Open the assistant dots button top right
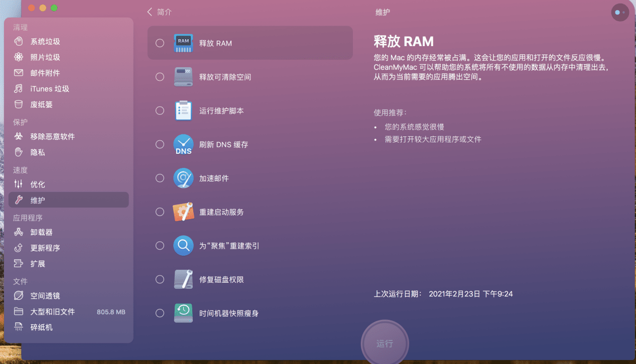 (x=620, y=12)
